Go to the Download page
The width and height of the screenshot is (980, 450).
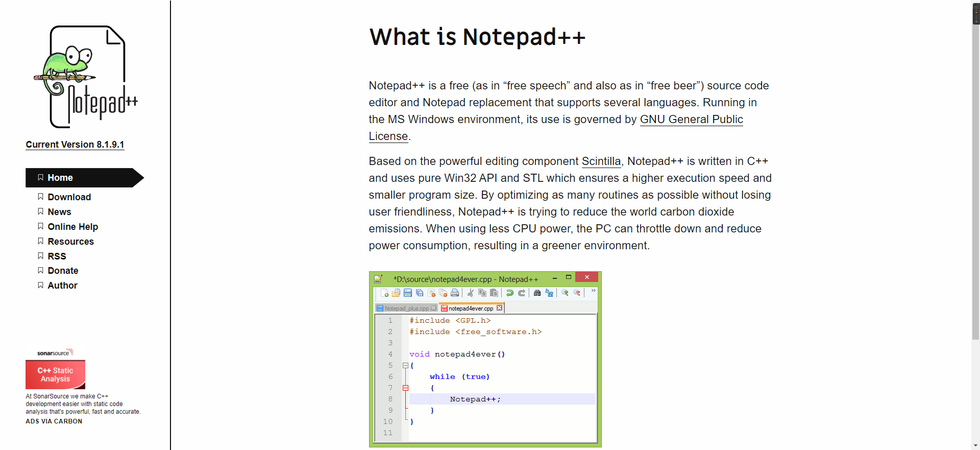tap(69, 197)
